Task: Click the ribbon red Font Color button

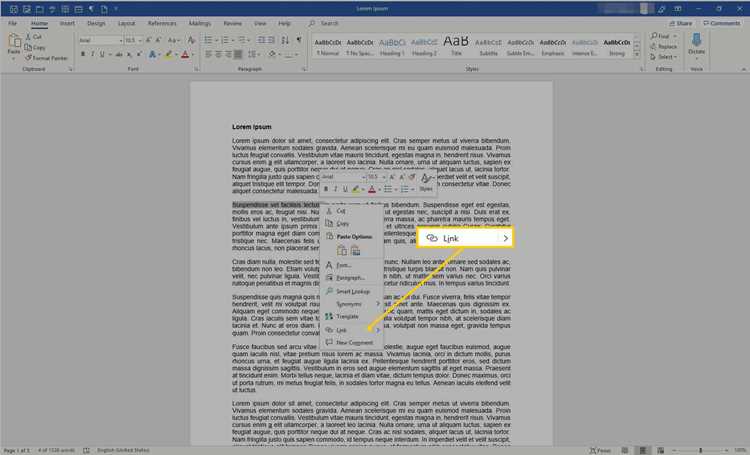Action: coord(185,55)
